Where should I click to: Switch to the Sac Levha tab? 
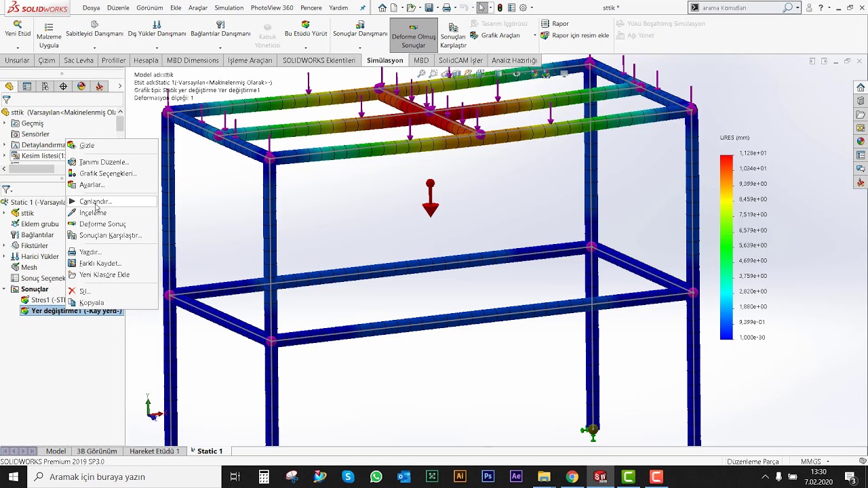(79, 60)
